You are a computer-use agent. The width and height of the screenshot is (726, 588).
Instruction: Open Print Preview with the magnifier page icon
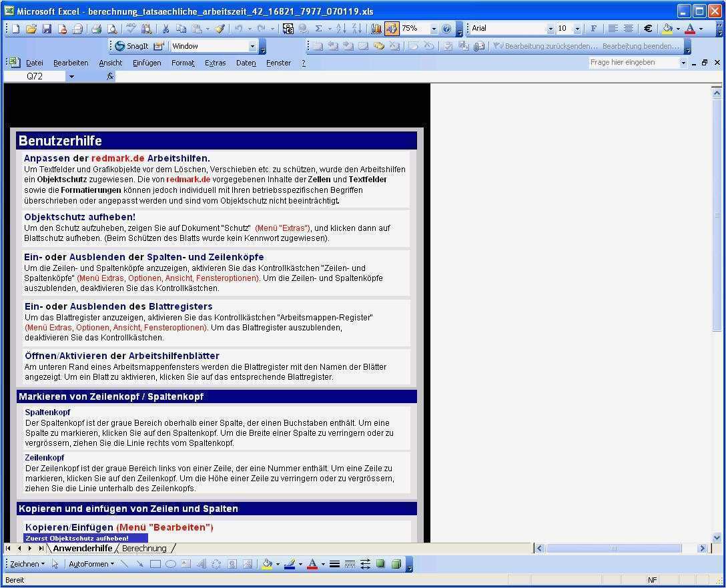(x=112, y=29)
